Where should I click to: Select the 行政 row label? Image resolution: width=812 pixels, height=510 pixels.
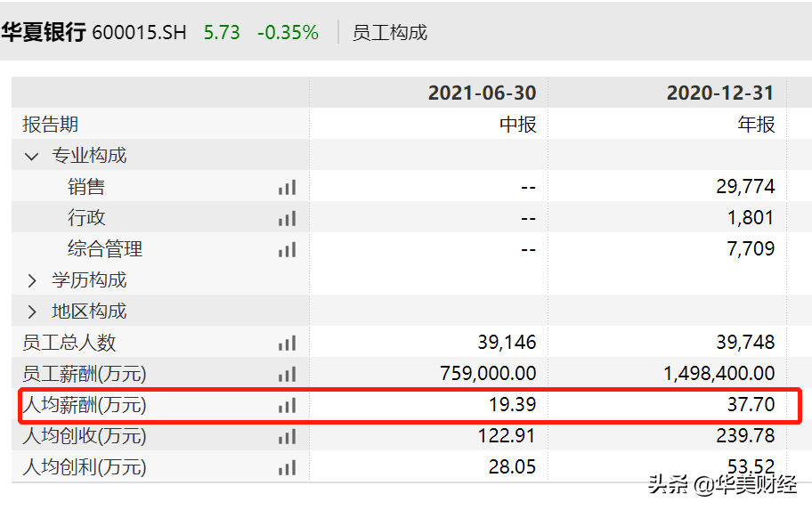(x=86, y=218)
